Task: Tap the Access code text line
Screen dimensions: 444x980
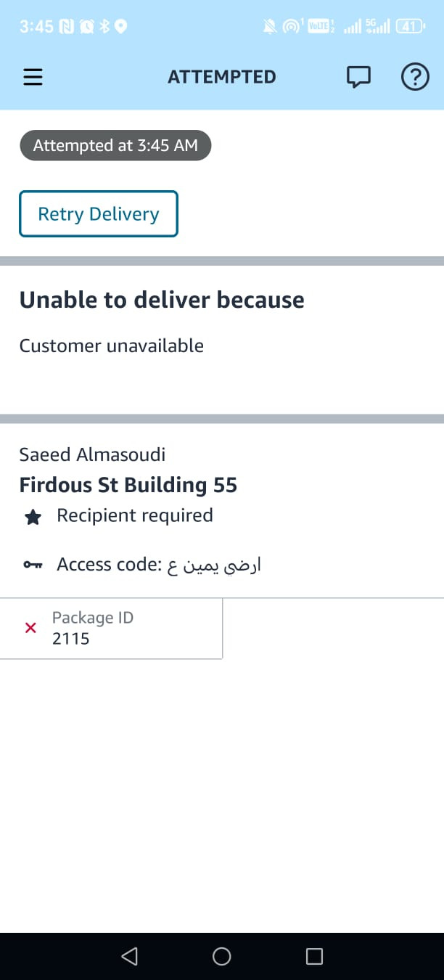Action: [x=159, y=565]
